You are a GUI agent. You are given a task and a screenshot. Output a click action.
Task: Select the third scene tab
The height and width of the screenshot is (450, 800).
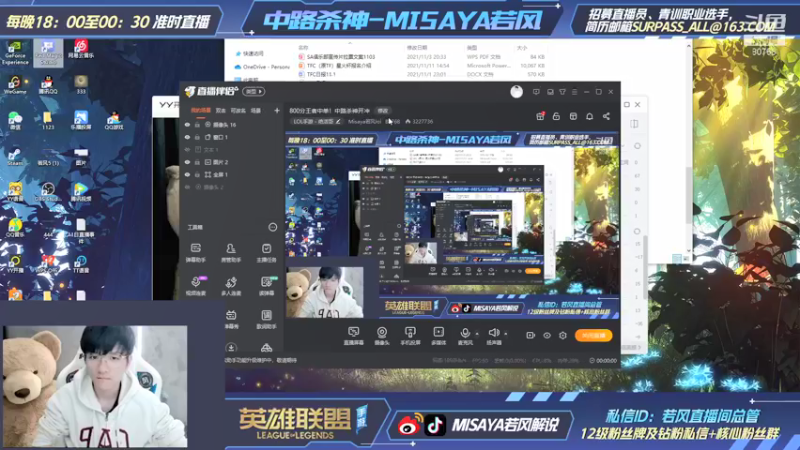pos(238,110)
